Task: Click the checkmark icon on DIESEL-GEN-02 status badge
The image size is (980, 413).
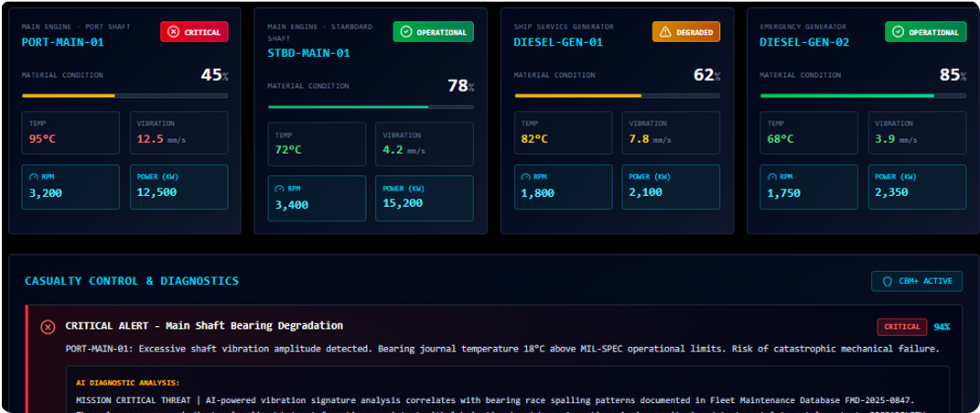Action: (x=897, y=32)
